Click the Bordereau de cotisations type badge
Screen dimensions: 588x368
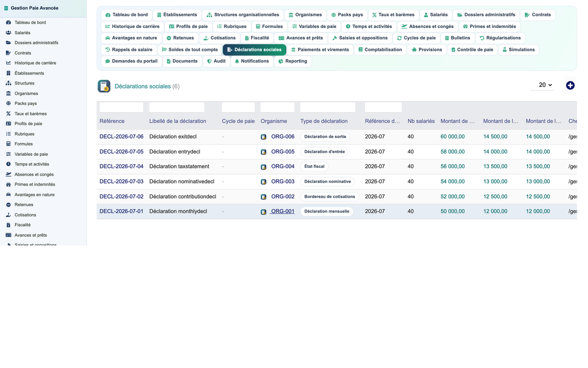330,197
